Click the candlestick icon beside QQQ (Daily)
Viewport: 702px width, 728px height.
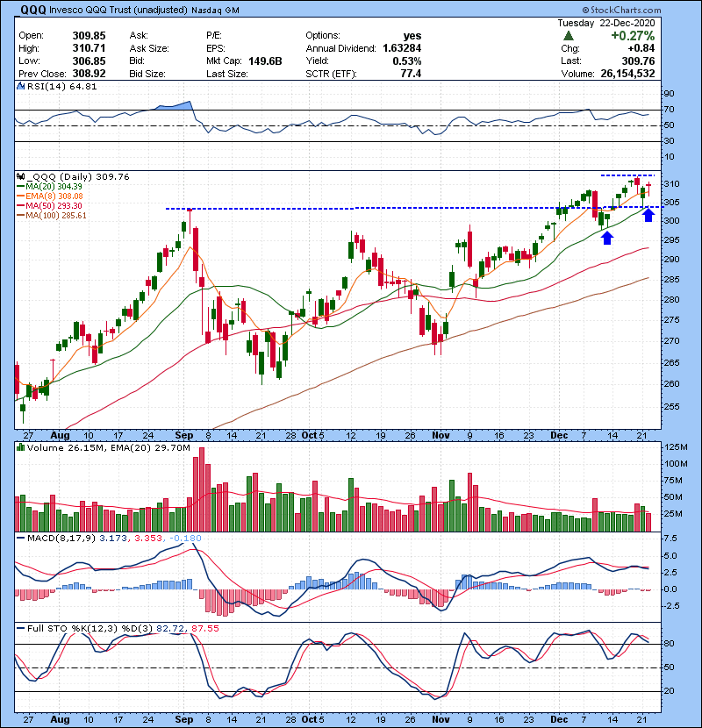pyautogui.click(x=20, y=176)
